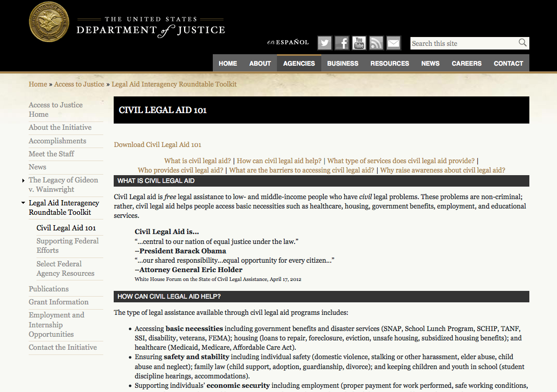The image size is (557, 392).
Task: Open the RSS feed icon
Action: pyautogui.click(x=376, y=43)
